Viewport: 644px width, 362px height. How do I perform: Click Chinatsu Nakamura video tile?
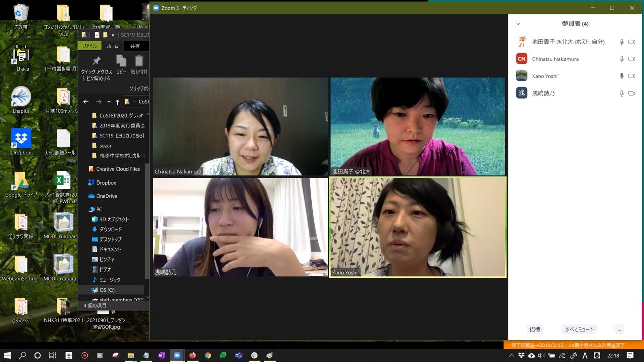(240, 126)
